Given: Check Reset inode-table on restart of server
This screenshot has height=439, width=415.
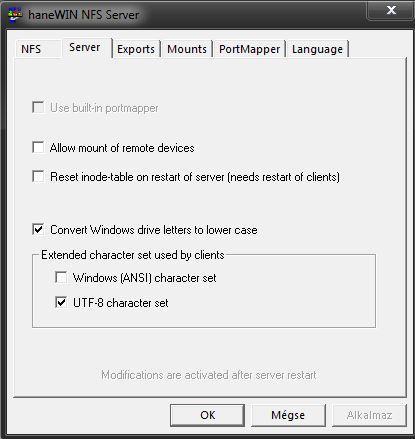Looking at the screenshot, I should pyautogui.click(x=38, y=176).
